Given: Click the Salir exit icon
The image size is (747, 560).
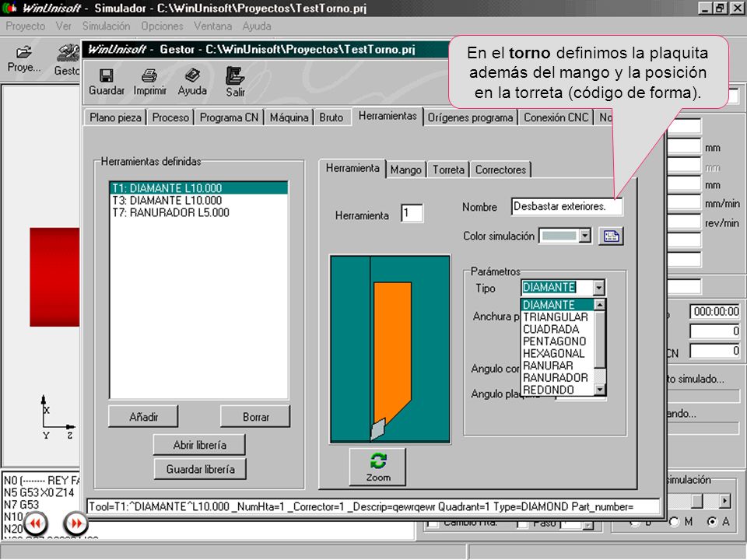Looking at the screenshot, I should (235, 75).
